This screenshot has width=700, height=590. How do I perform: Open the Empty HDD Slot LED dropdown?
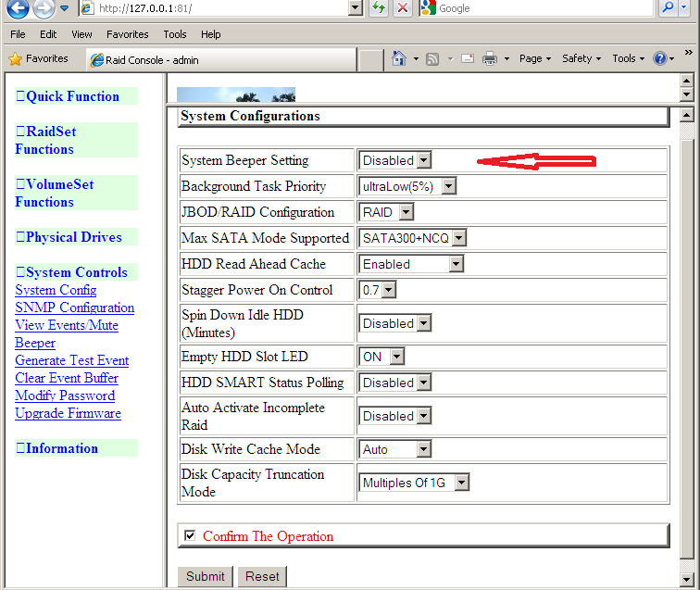pos(381,357)
